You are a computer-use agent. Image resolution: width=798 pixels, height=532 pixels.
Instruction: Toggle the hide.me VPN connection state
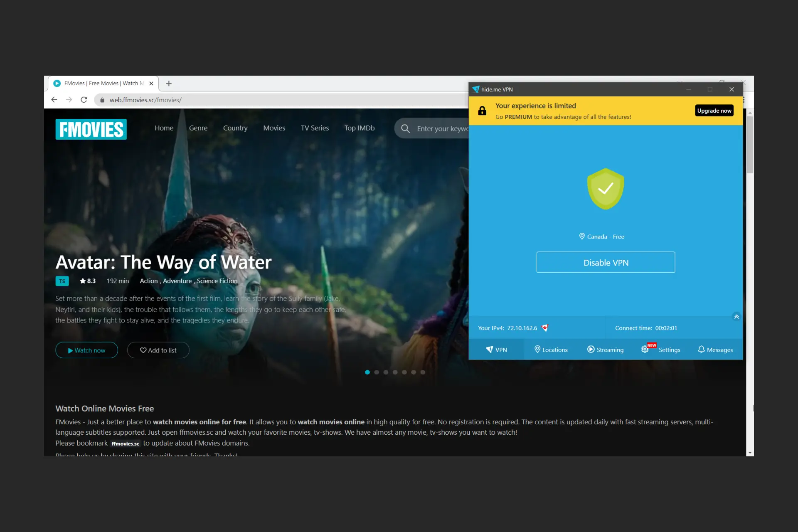click(x=606, y=262)
